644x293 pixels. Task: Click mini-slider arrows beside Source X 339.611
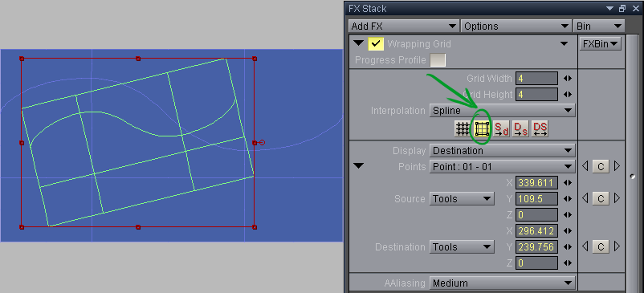(568, 182)
